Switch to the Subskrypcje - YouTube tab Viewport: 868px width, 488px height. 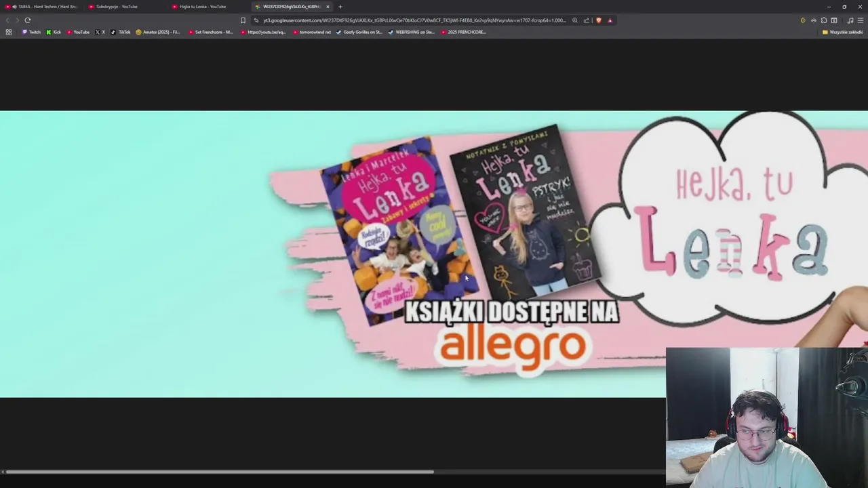tap(125, 7)
